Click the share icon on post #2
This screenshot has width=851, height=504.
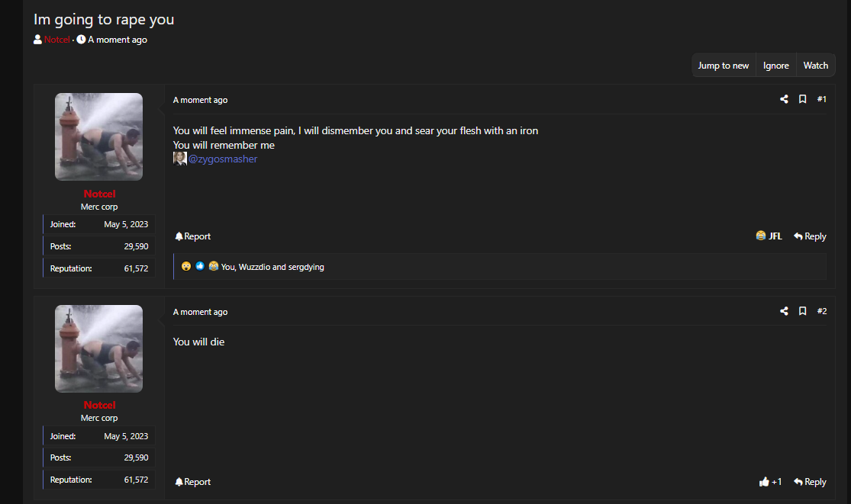point(784,311)
